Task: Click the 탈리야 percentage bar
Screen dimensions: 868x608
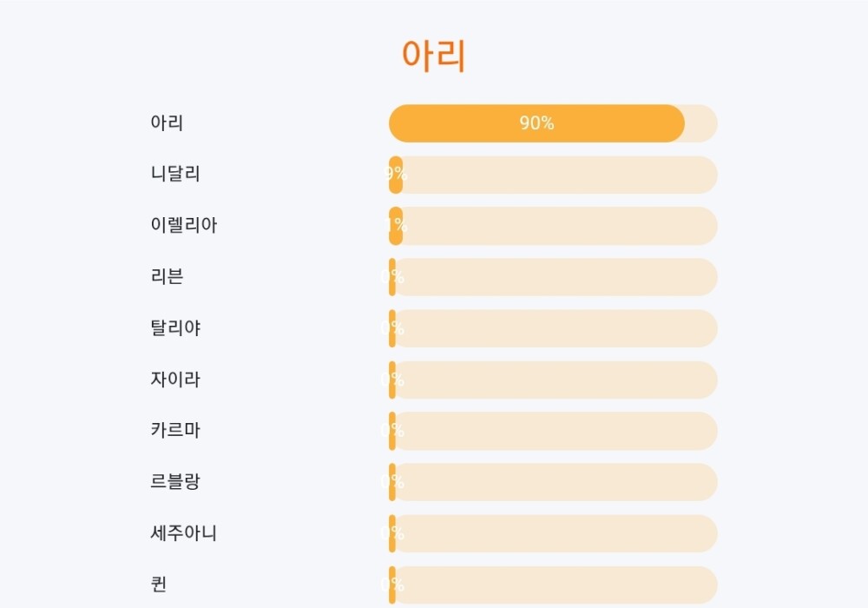Action: click(x=553, y=328)
